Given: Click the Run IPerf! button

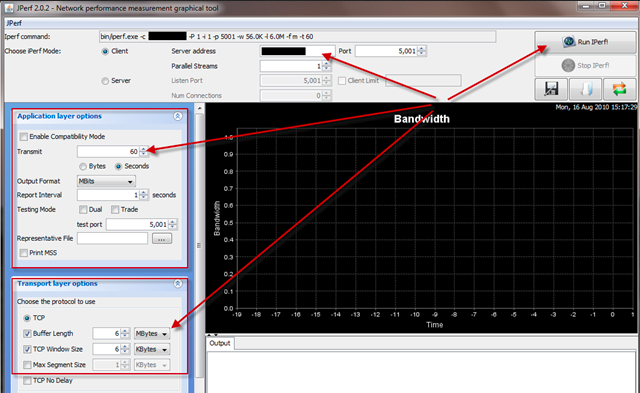Looking at the screenshot, I should point(585,42).
